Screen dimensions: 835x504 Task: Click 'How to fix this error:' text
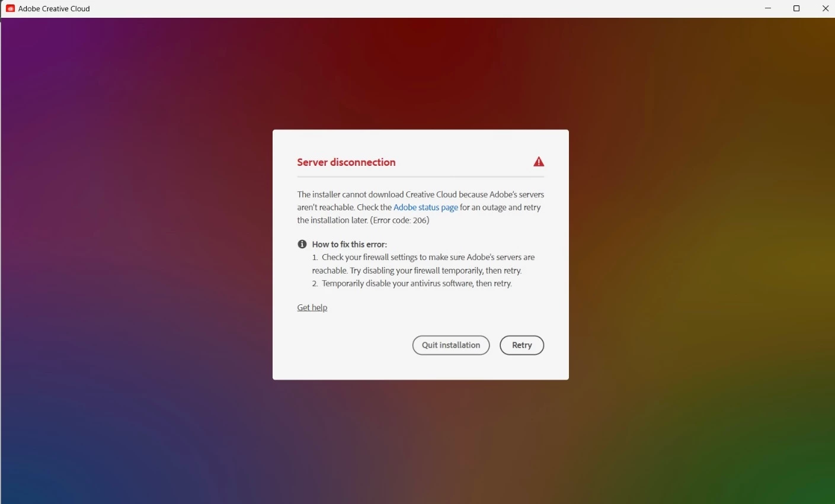pos(350,244)
